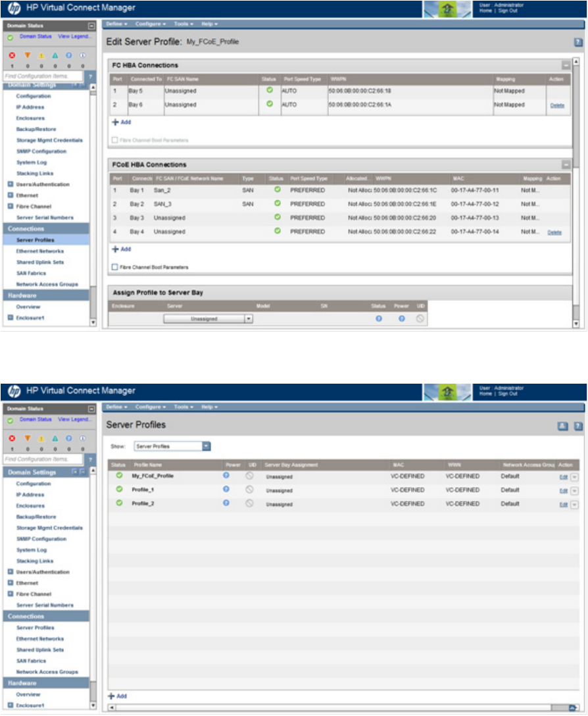Screen dimensions: 588x716
Task: Open Help menu on Edit Server Profile page
Action: [x=210, y=24]
